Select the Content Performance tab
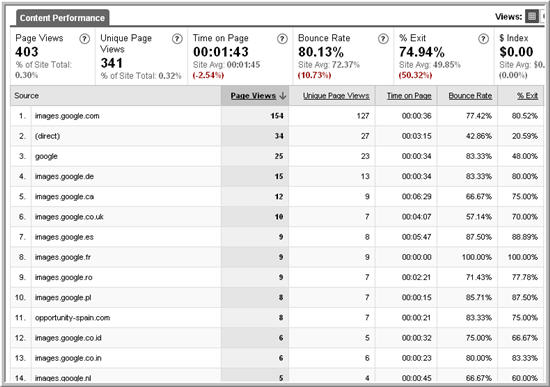The image size is (550, 387). pos(62,18)
